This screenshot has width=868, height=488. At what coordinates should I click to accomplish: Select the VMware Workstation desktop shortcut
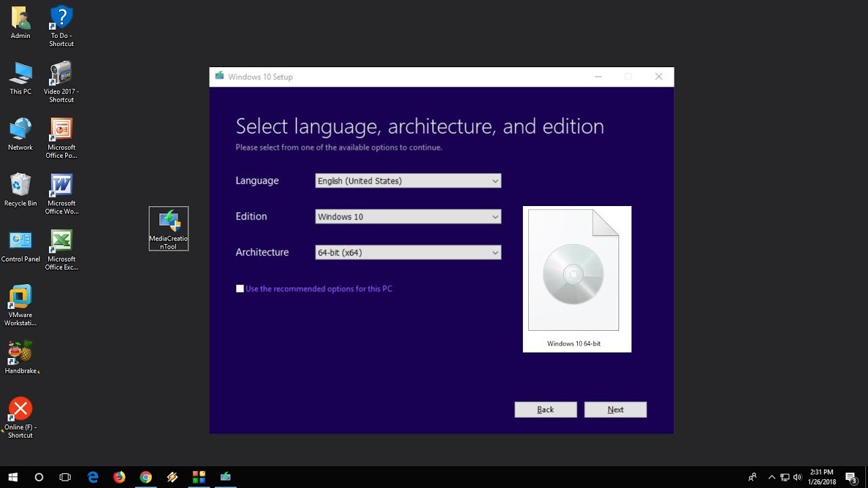point(20,305)
